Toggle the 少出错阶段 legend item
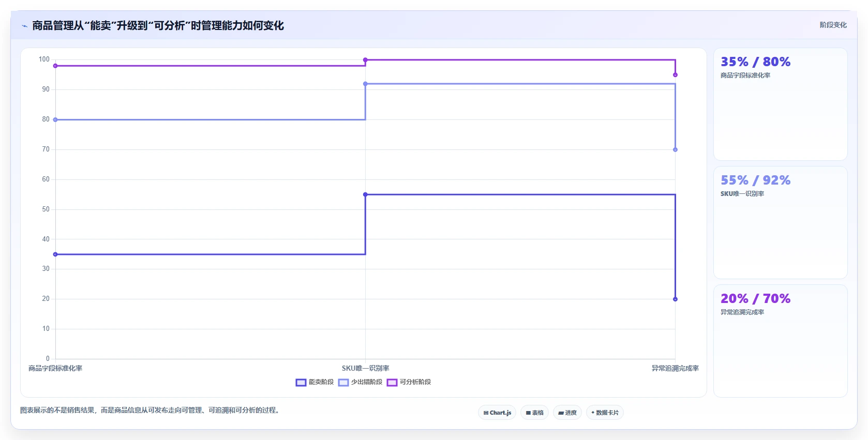868x440 pixels. [360, 382]
